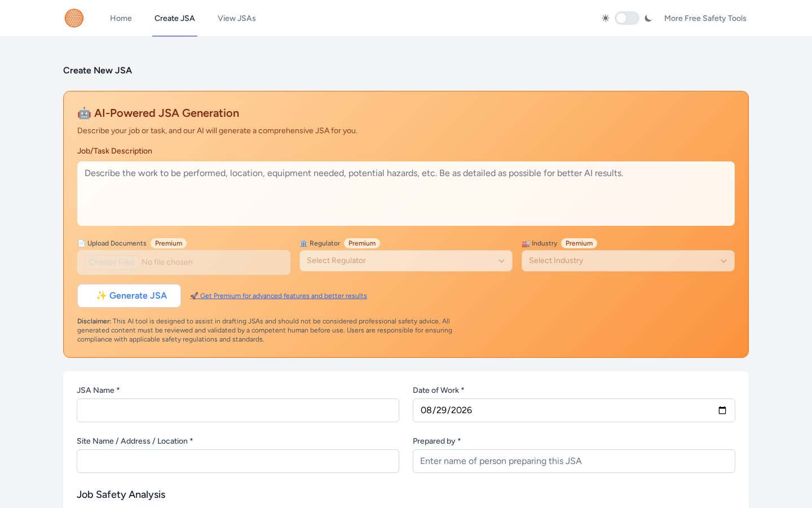Open the View JSAs tab

pyautogui.click(x=237, y=18)
